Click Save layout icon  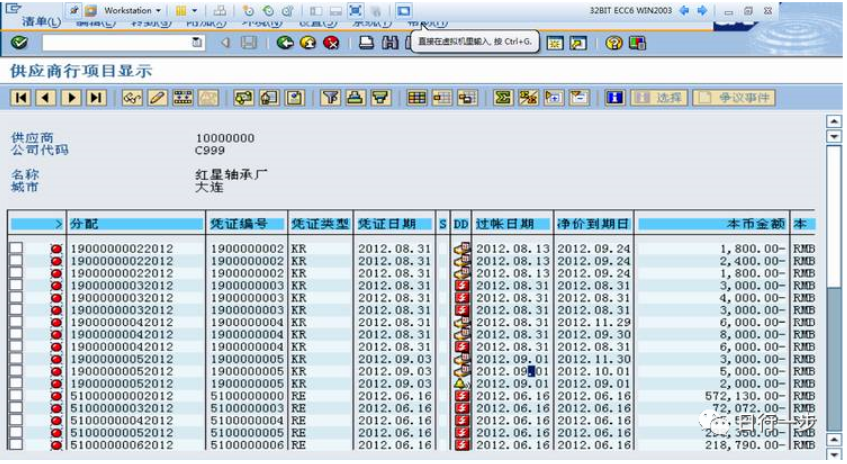[467, 98]
